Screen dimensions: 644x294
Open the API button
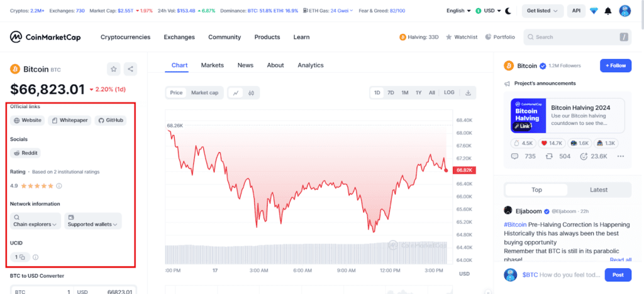(576, 11)
